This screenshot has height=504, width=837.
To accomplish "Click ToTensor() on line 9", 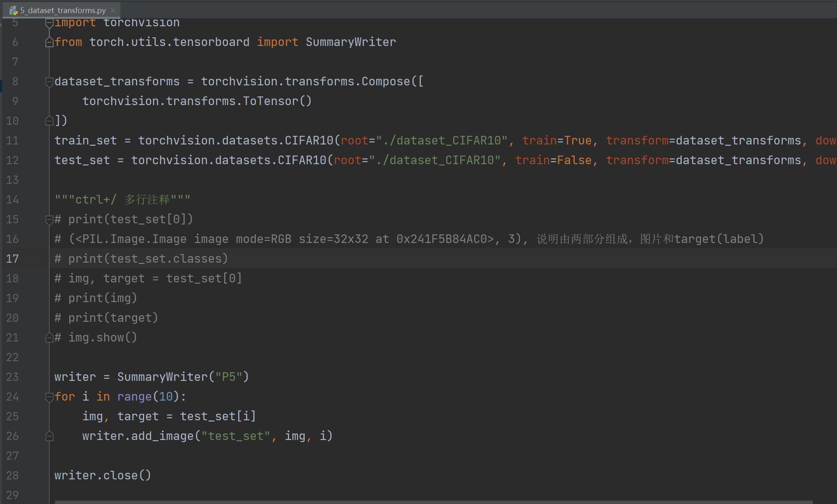I will click(277, 101).
